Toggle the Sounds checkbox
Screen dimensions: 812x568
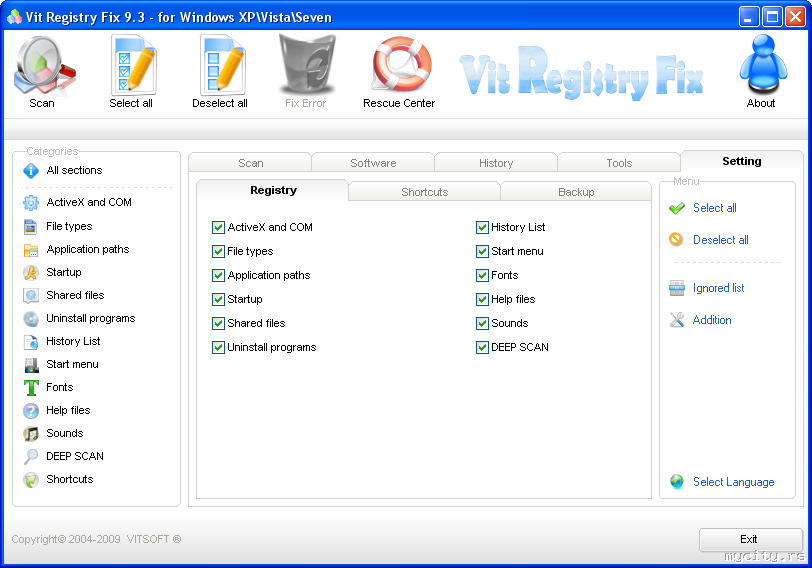(482, 324)
